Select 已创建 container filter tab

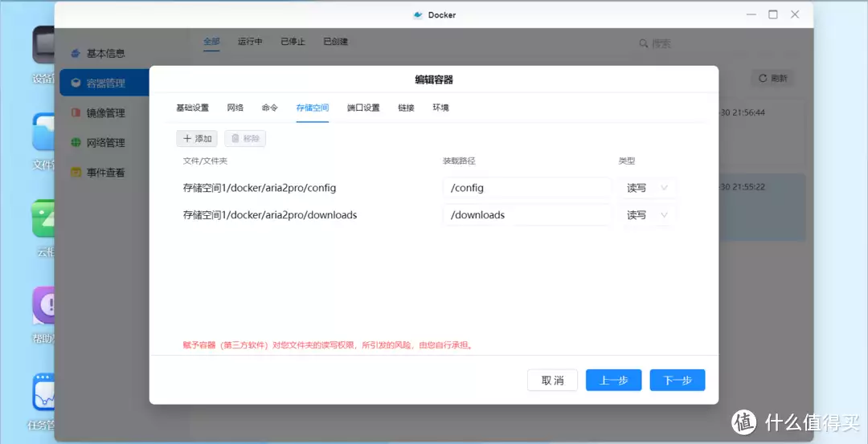click(x=335, y=42)
